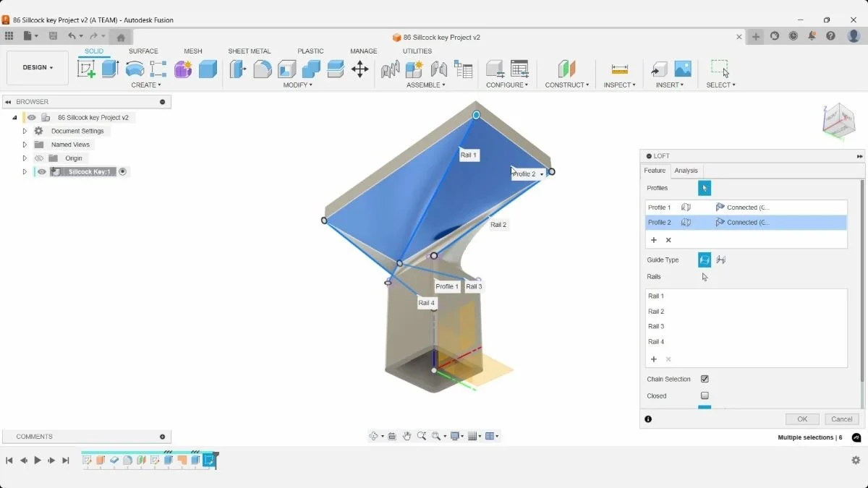
Task: Open the Job Status clock icon
Action: 793,36
